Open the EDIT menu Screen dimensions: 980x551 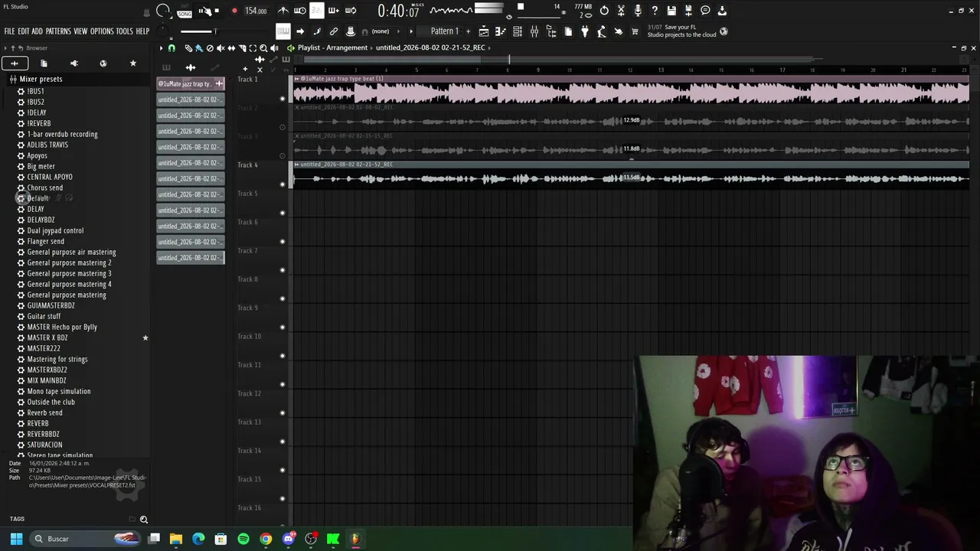click(x=23, y=31)
